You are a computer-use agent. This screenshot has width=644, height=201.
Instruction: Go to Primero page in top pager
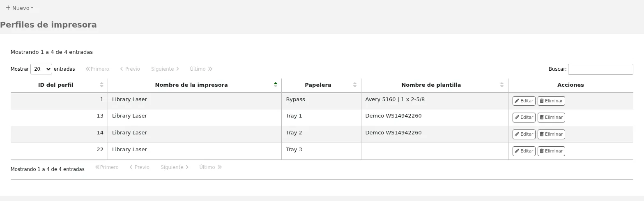(97, 69)
